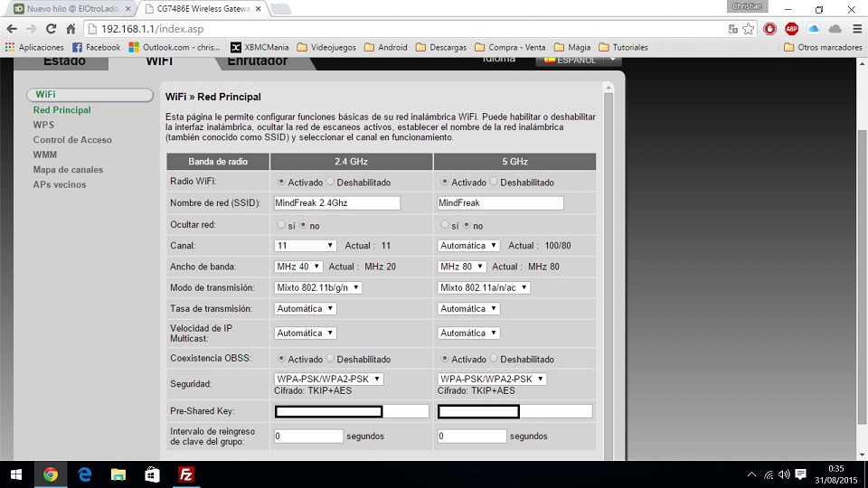Open Red Principal sidebar link

pyautogui.click(x=61, y=110)
